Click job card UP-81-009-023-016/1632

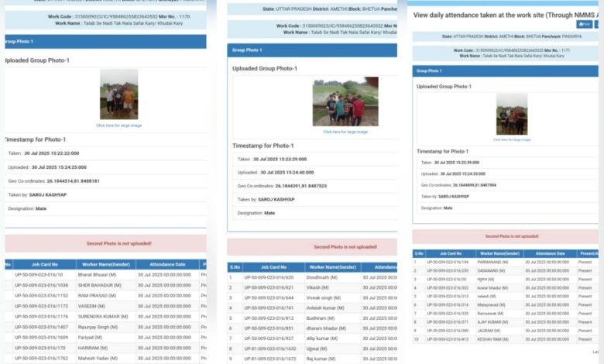270,349
